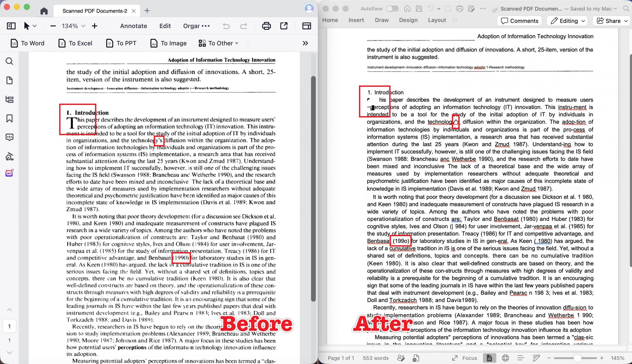632x364 pixels.
Task: Click the 553 words count
Action: [376, 358]
